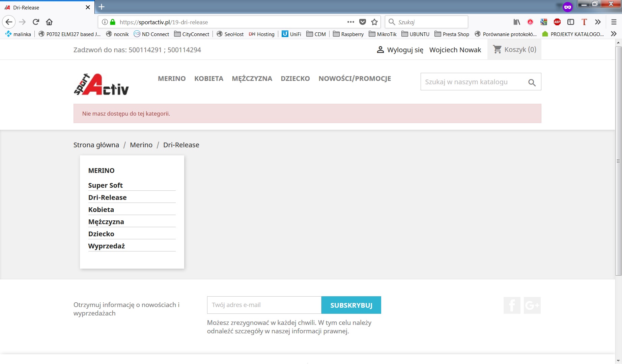Viewport: 622px width, 364px height.
Task: Switch to the Dri-Release browser tab
Action: tap(47, 7)
